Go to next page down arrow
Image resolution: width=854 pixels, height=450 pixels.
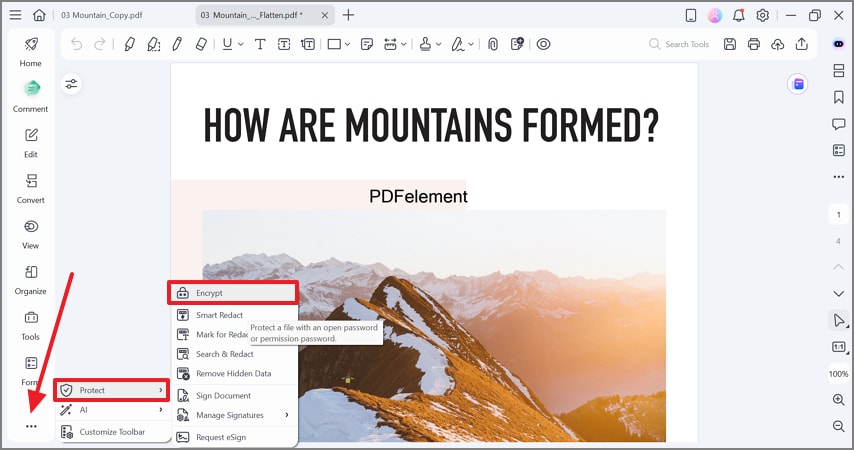839,294
